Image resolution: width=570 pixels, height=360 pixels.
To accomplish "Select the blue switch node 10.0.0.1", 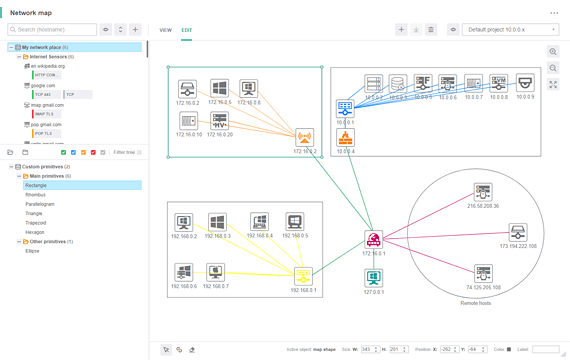I will click(x=345, y=109).
